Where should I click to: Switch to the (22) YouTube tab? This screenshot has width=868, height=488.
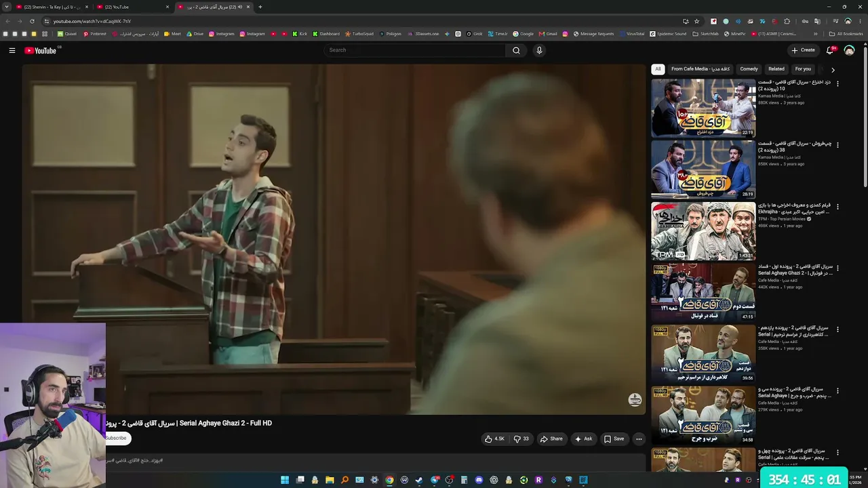pos(132,7)
